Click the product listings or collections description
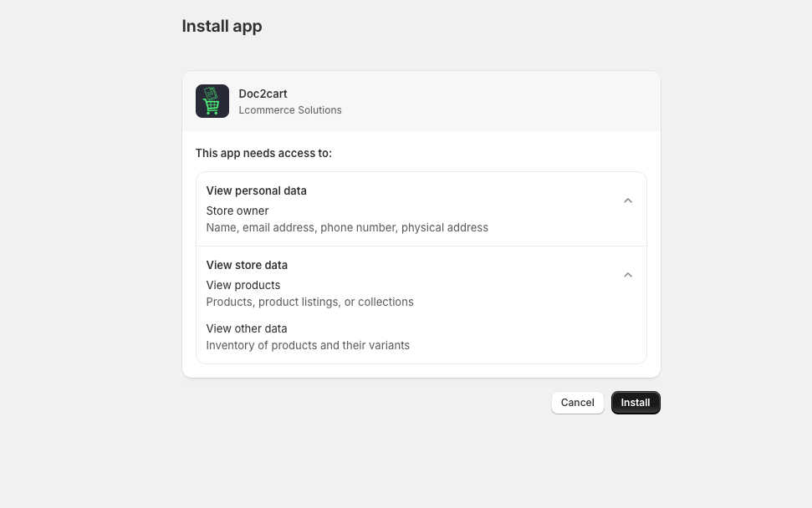 [x=310, y=302]
